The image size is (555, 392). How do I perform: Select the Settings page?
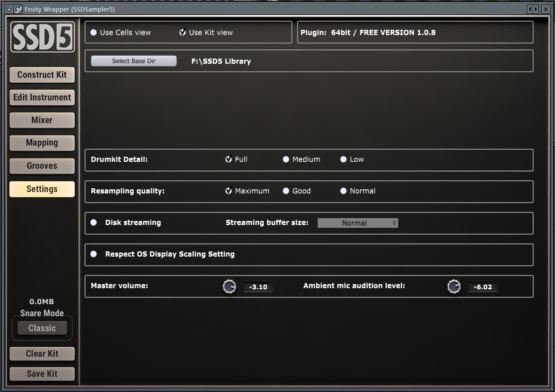tap(42, 189)
